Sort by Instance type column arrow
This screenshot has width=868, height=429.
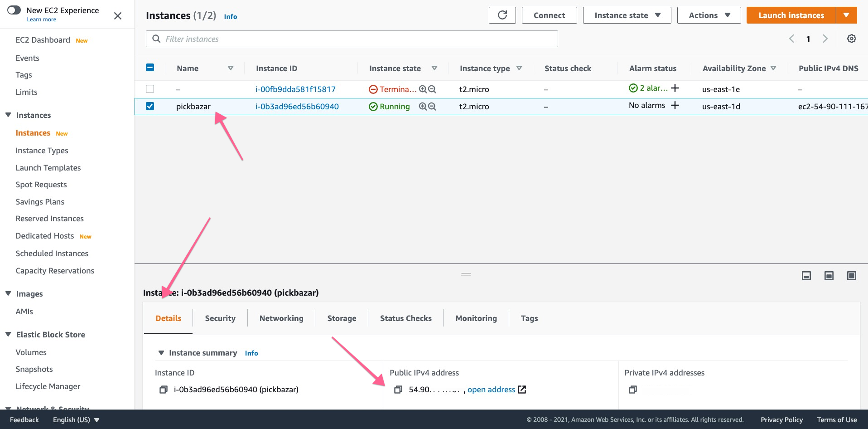[519, 68]
